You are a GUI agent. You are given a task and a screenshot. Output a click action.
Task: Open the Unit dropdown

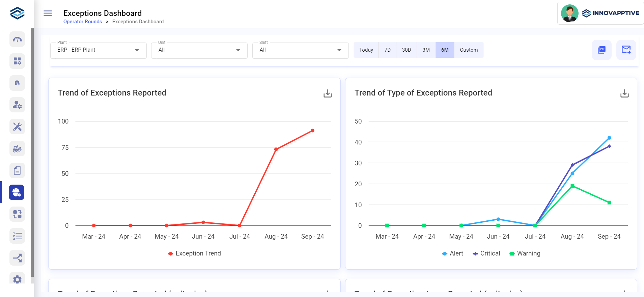point(199,50)
